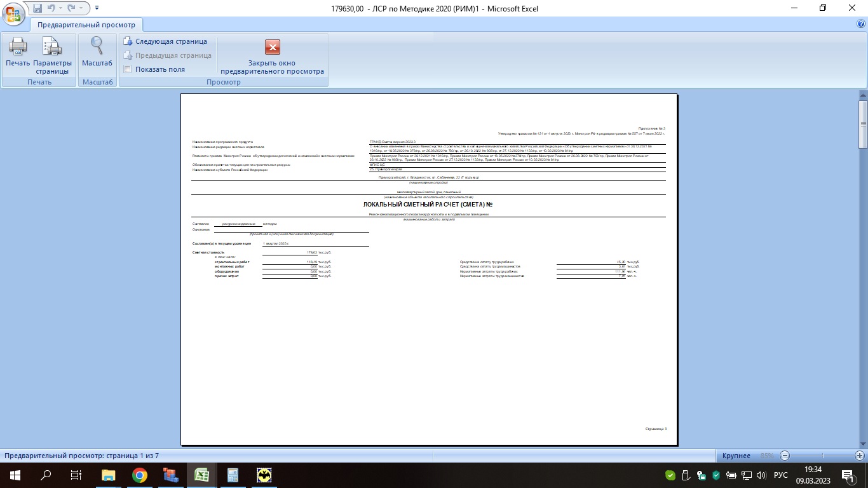Open The Bat! mail client on taskbar
The height and width of the screenshot is (488, 868).
tap(263, 475)
